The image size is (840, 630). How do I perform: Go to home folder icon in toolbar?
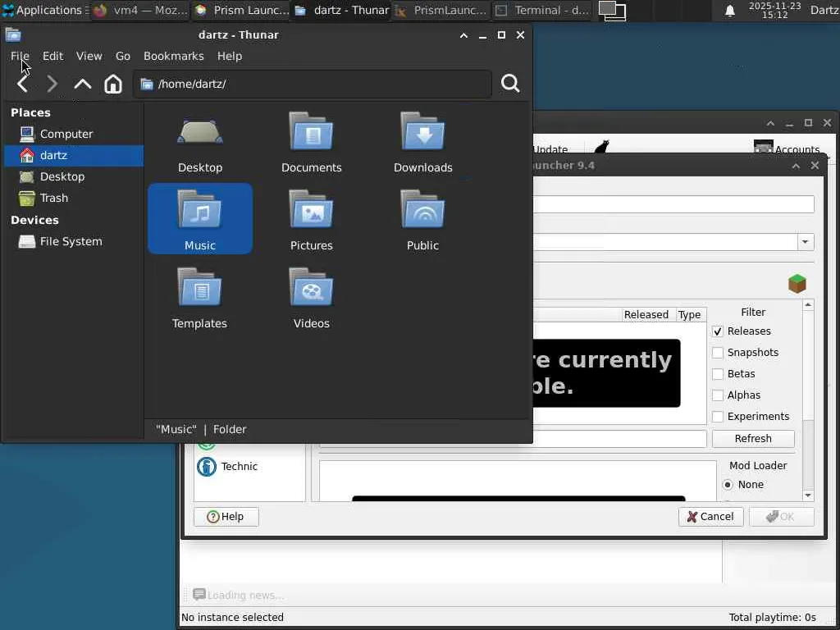(113, 84)
